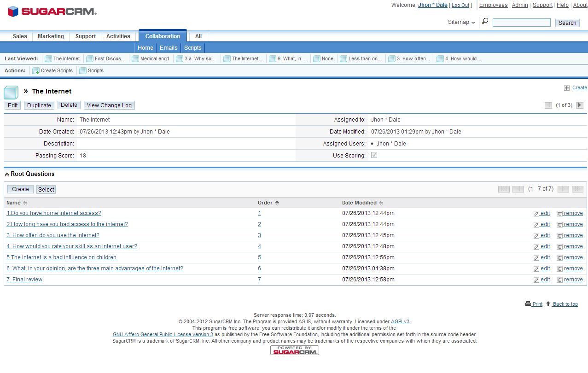The width and height of the screenshot is (588, 373).
Task: Click the View Change Log button
Action: (109, 105)
